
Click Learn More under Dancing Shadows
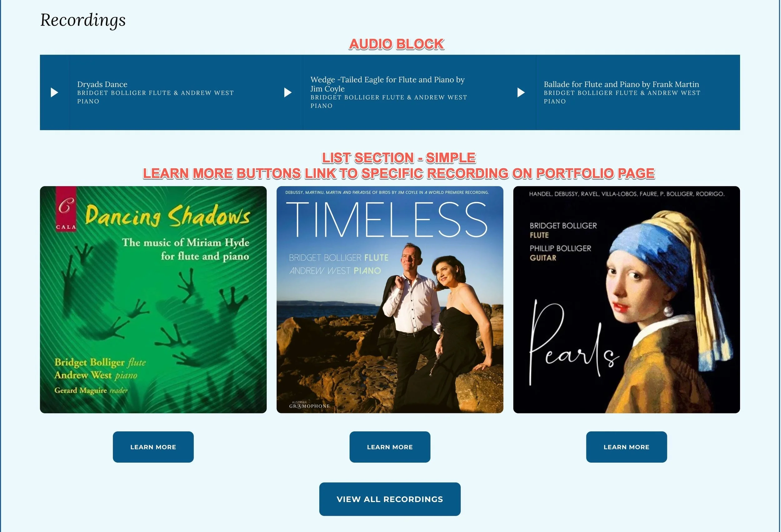click(153, 447)
